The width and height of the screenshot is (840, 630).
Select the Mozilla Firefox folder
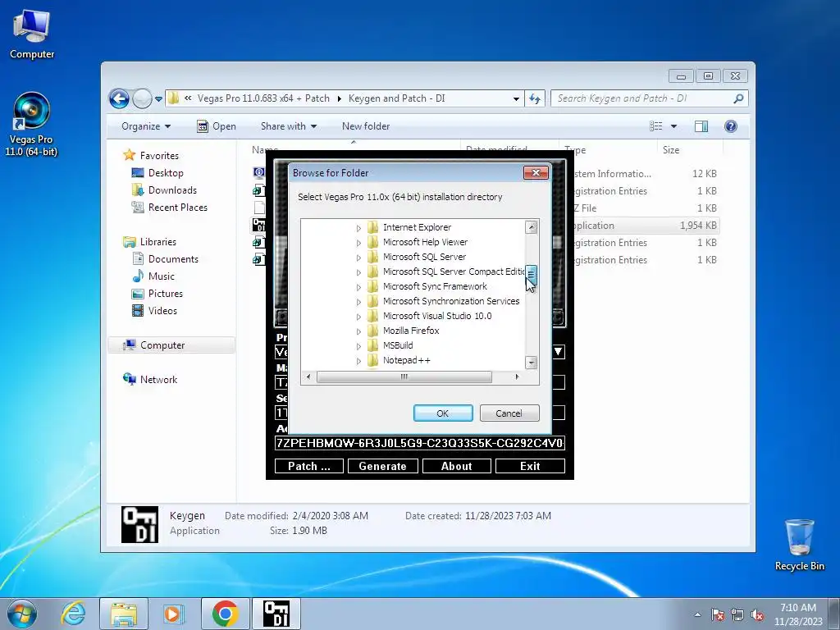(411, 331)
